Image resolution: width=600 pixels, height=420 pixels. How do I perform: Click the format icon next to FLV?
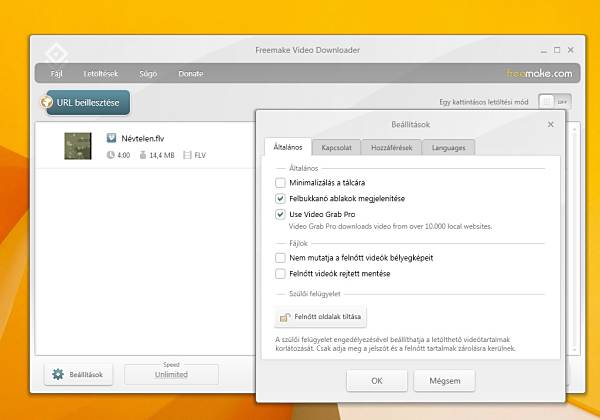(x=186, y=155)
